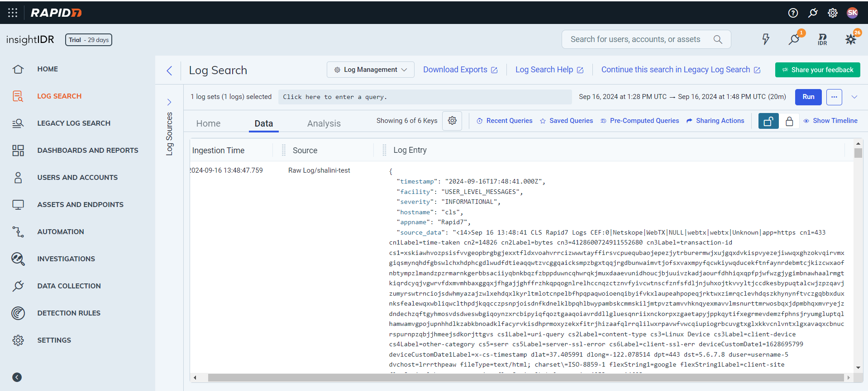868x391 pixels.
Task: Open the app switcher grid icon
Action: coord(13,13)
